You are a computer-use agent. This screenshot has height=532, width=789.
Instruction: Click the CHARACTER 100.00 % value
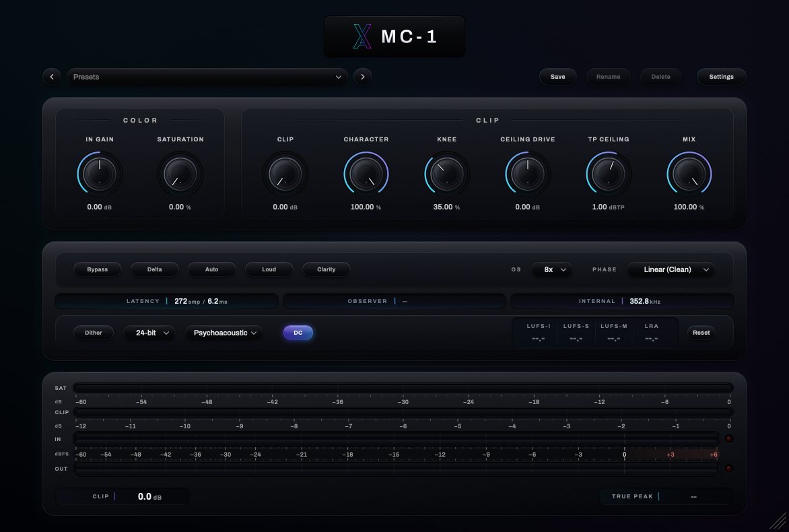pos(366,207)
